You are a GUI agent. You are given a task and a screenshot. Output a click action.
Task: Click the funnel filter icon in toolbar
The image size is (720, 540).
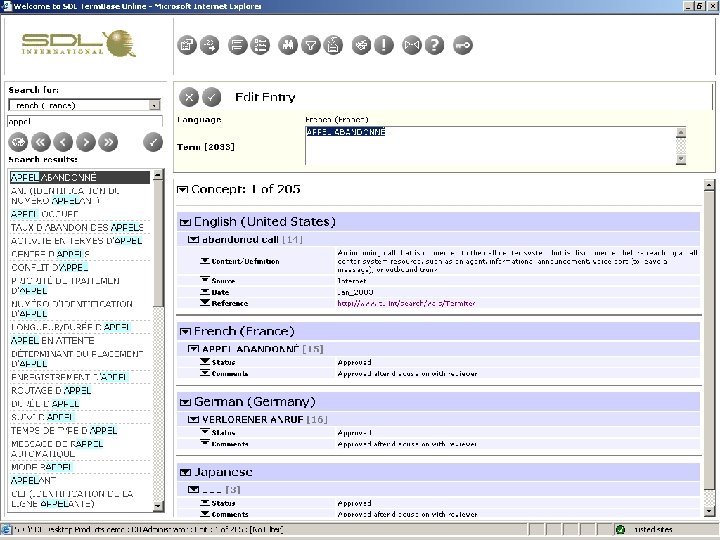point(311,45)
